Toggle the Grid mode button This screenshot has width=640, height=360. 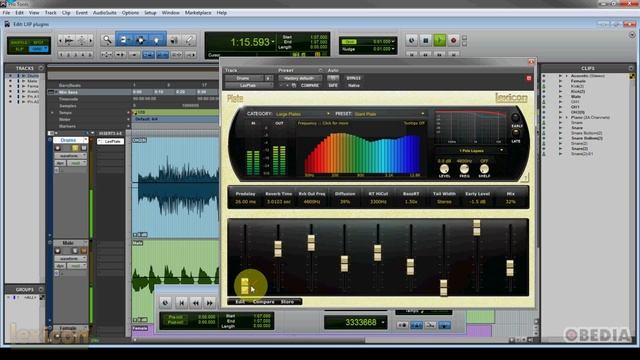click(38, 49)
